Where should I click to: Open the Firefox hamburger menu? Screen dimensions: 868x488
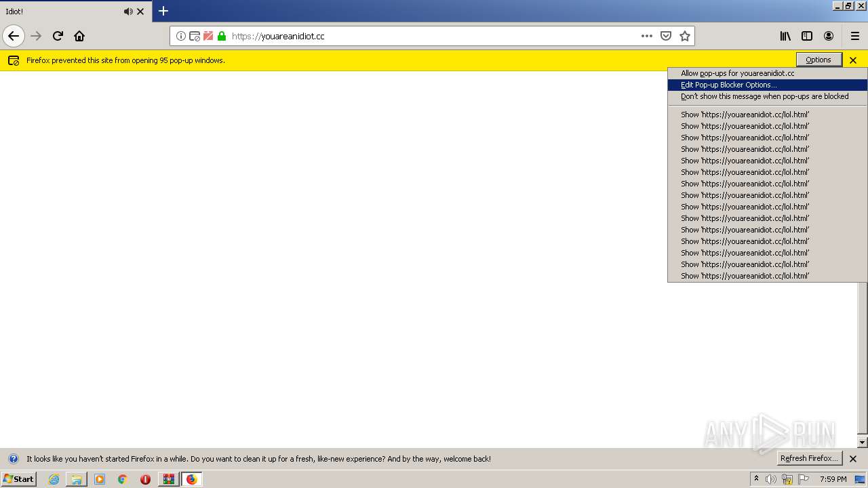pyautogui.click(x=855, y=36)
